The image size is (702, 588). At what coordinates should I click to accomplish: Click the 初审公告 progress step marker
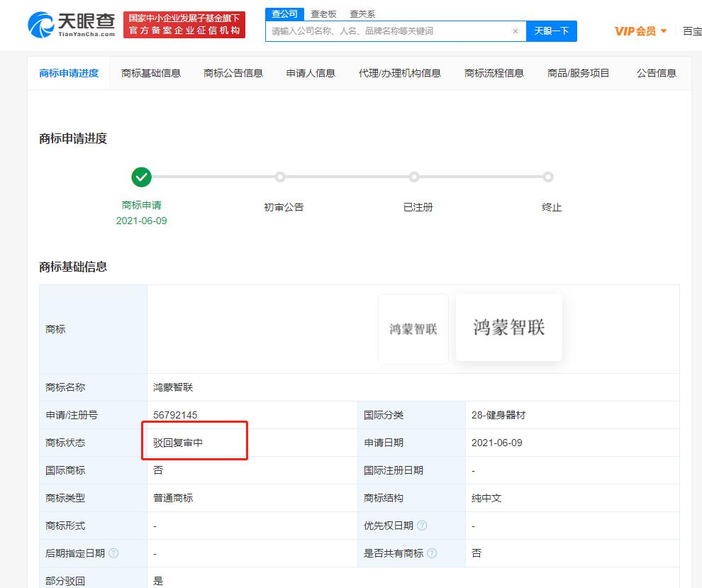click(280, 177)
